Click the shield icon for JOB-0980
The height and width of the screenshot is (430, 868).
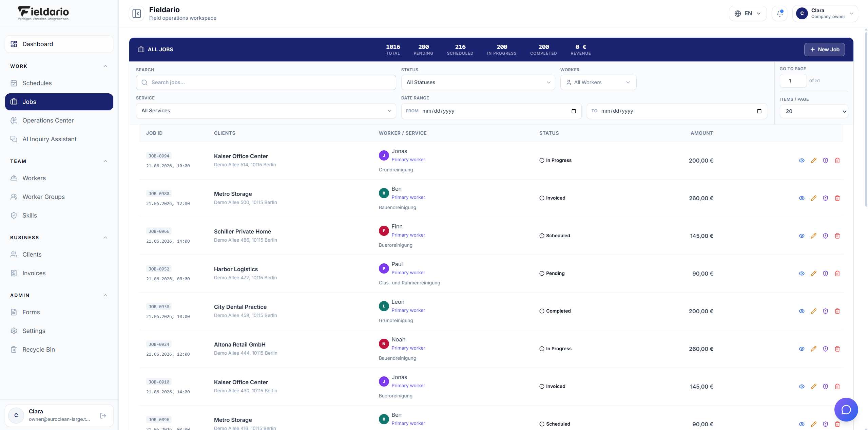click(x=825, y=198)
